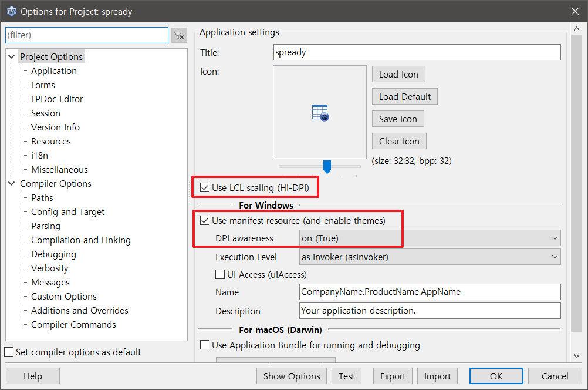Select Compilation and Linking page

tap(81, 240)
